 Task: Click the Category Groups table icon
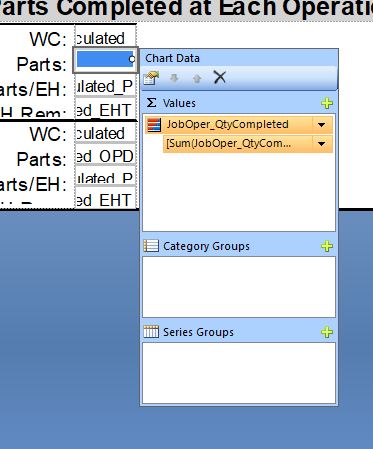pos(151,246)
